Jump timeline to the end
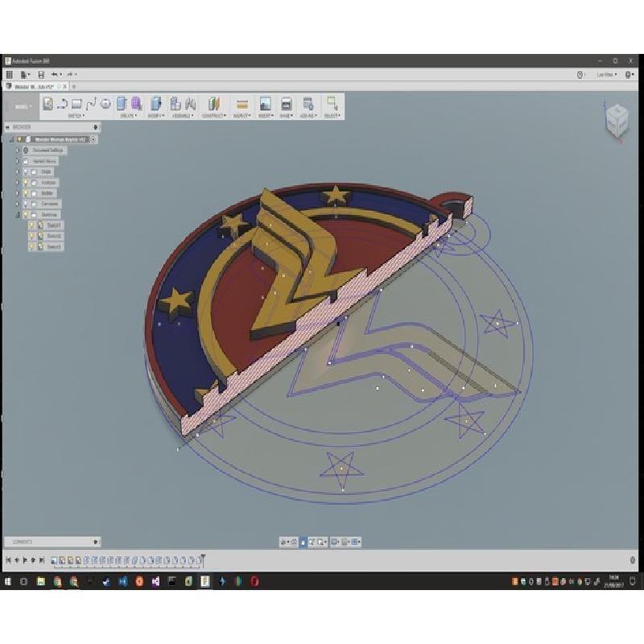 click(42, 559)
